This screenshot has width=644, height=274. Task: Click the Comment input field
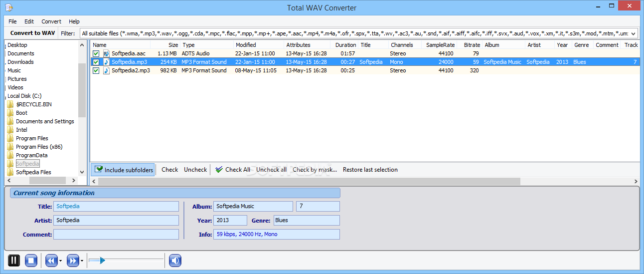116,234
